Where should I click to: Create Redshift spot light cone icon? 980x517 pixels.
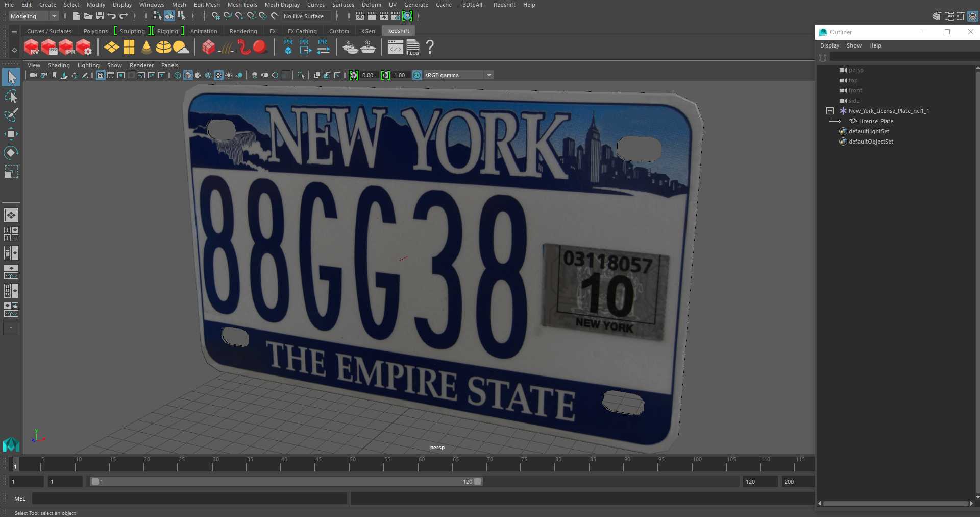(x=146, y=48)
